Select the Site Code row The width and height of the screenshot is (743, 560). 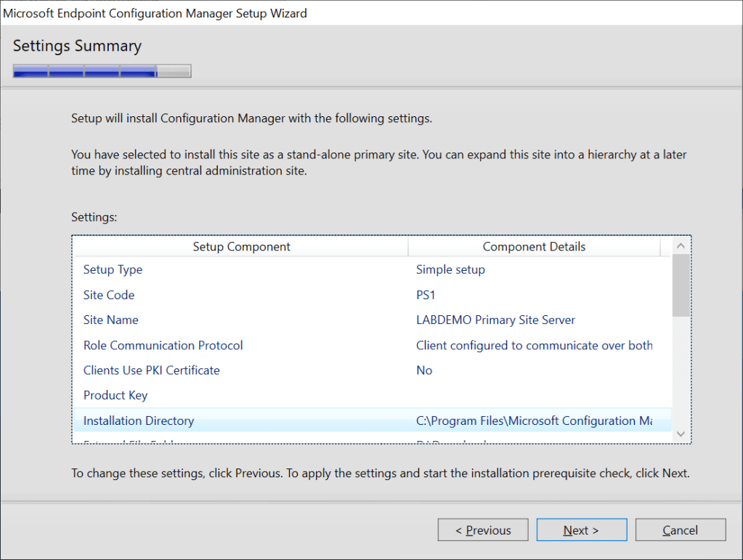109,295
